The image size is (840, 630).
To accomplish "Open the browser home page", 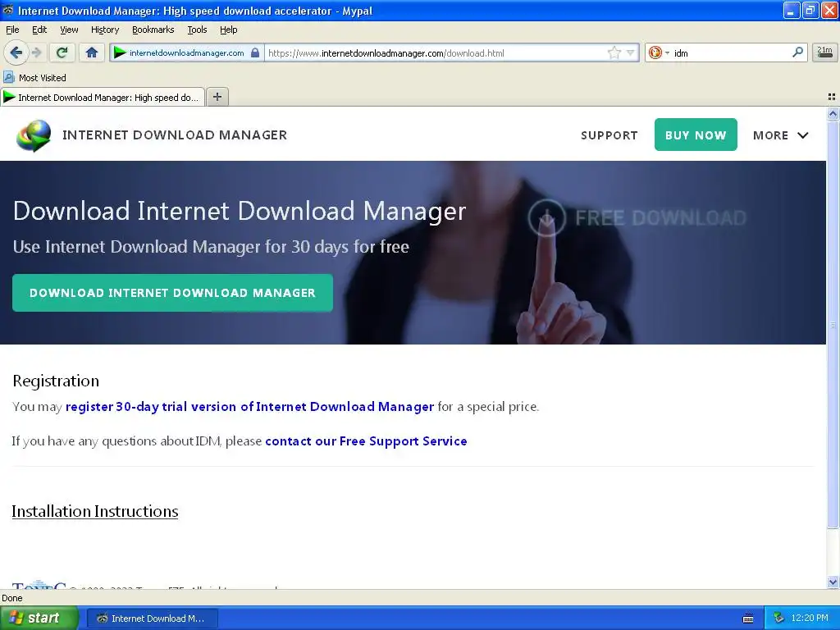I will (x=92, y=52).
